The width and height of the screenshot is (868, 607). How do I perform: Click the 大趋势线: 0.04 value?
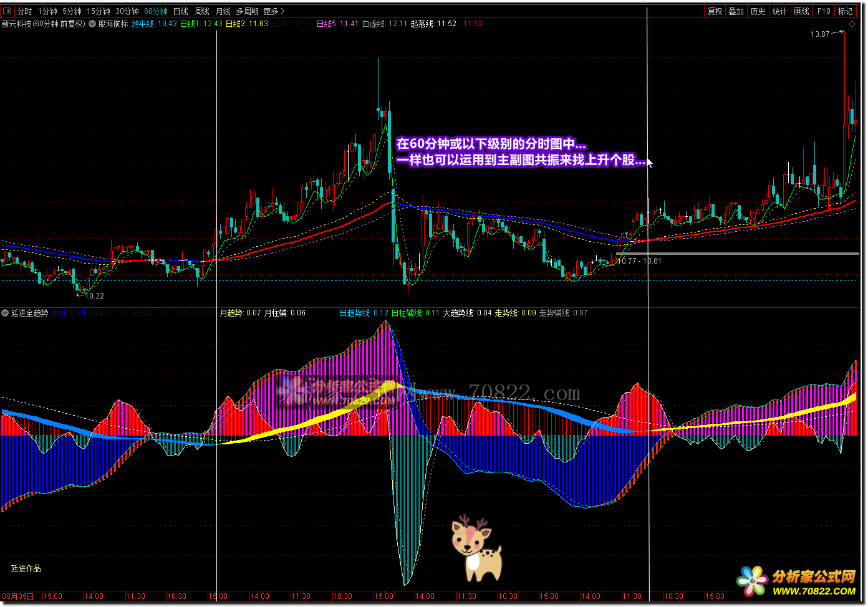468,313
